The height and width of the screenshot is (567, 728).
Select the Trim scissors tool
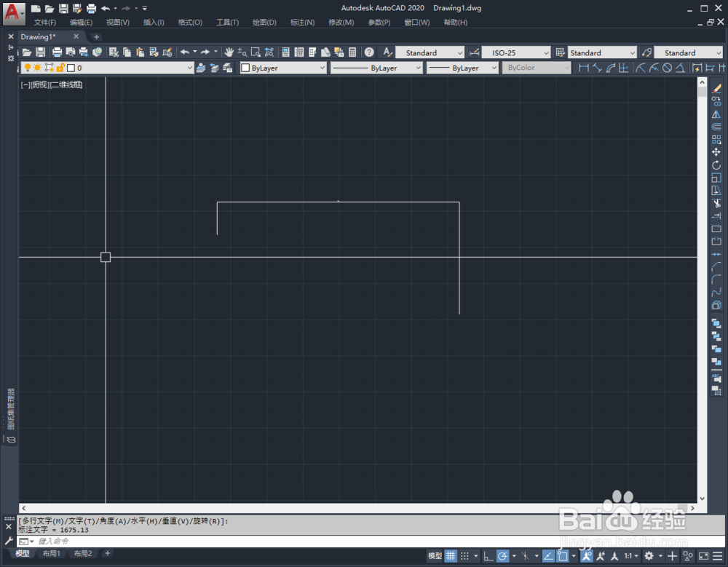click(x=716, y=203)
